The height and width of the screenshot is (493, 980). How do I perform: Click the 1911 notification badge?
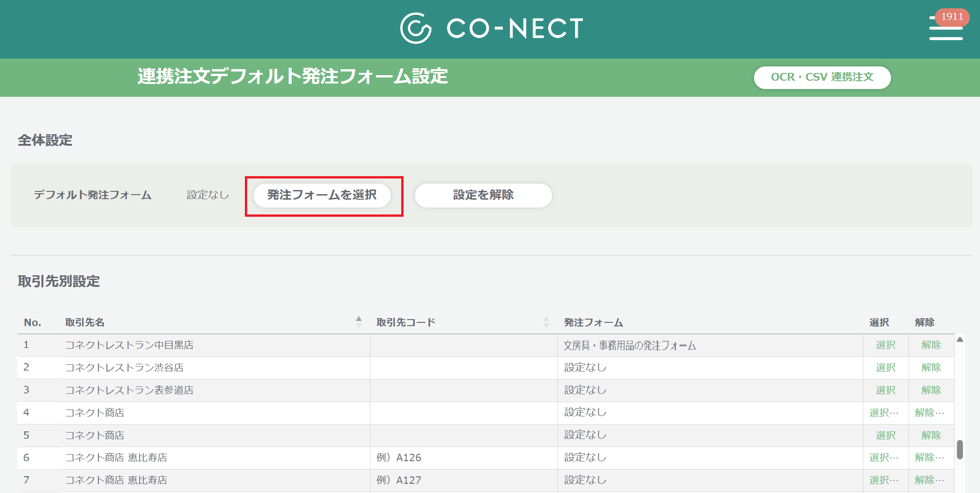tap(952, 17)
